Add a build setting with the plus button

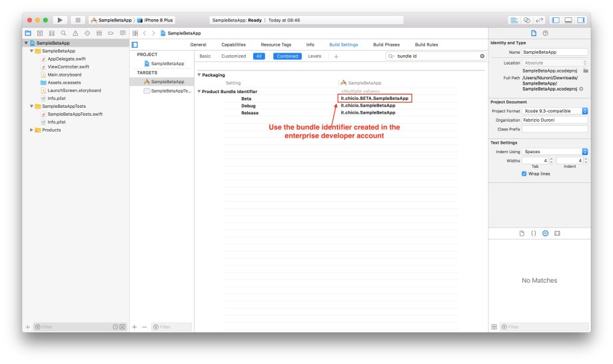pos(336,57)
